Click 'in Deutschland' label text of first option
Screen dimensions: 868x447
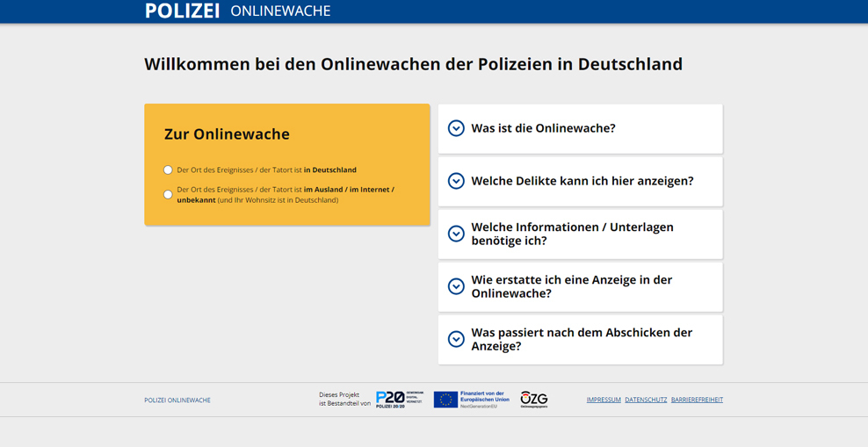coord(329,170)
